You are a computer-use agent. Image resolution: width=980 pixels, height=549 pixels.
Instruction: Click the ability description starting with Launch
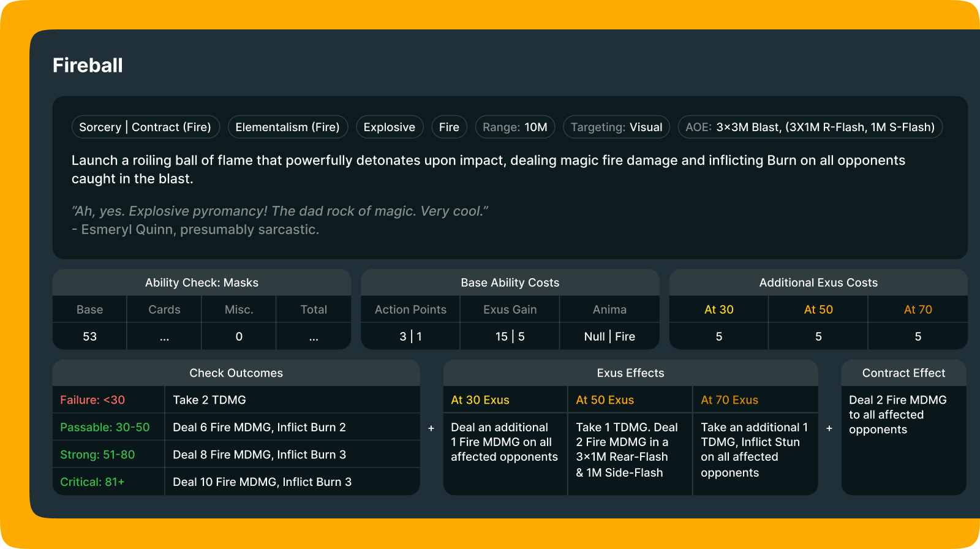[488, 169]
